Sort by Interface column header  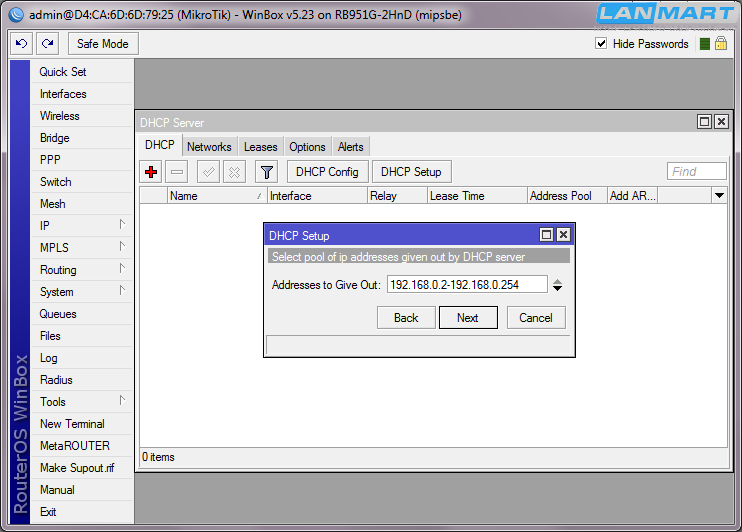click(x=317, y=196)
